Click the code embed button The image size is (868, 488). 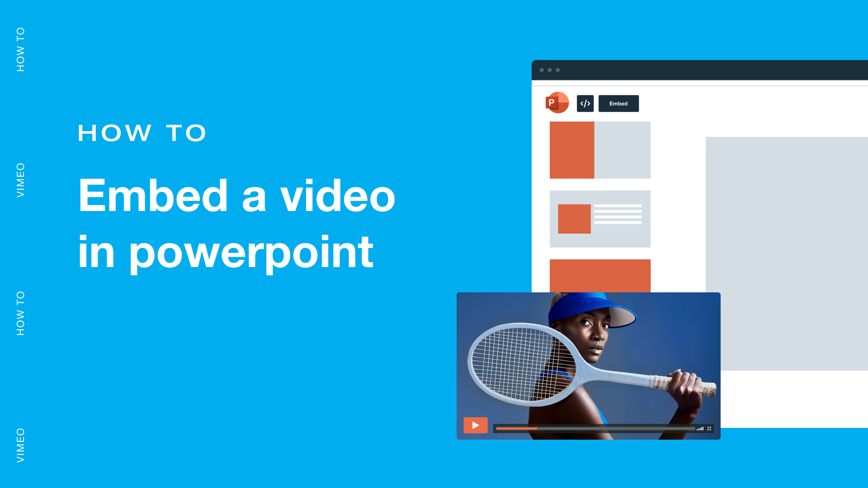tap(585, 103)
